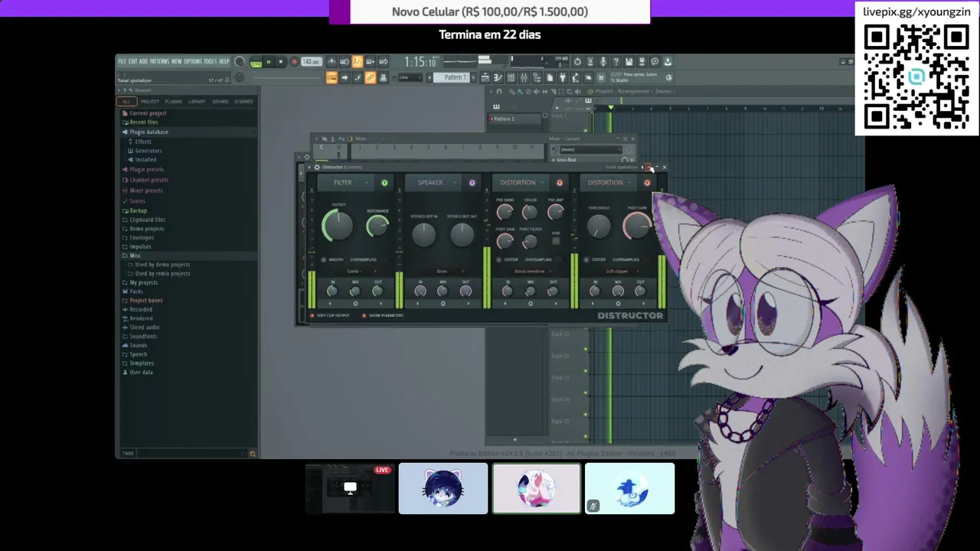The height and width of the screenshot is (551, 980).
Task: Toggle the Speaker module power button
Action: pos(472,183)
